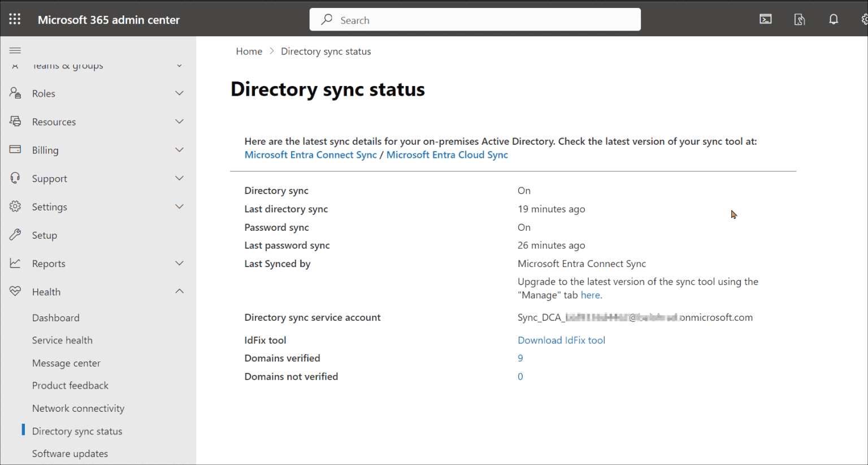The image size is (868, 465).
Task: Click the Billing card icon
Action: [15, 150]
